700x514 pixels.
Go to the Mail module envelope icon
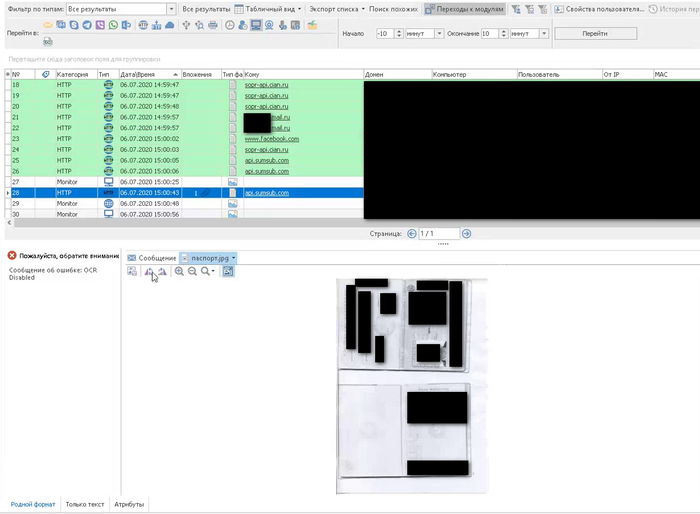coord(48,25)
